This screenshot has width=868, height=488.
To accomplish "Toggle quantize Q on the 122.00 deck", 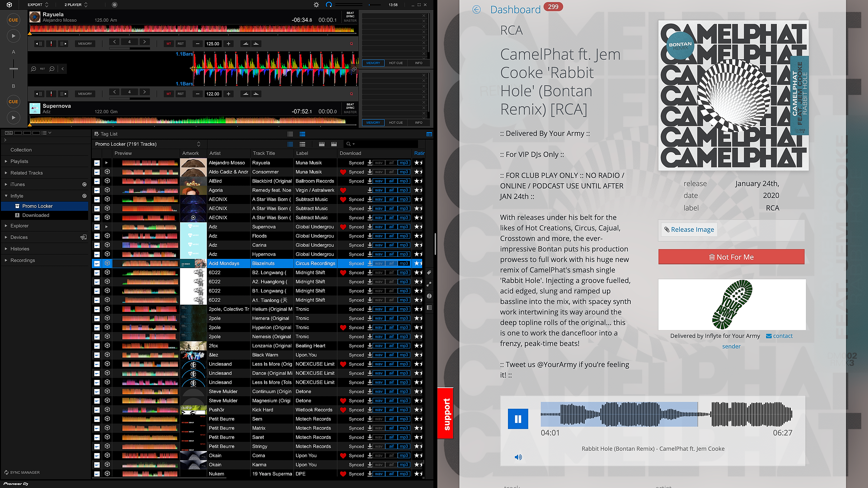I will pyautogui.click(x=352, y=94).
